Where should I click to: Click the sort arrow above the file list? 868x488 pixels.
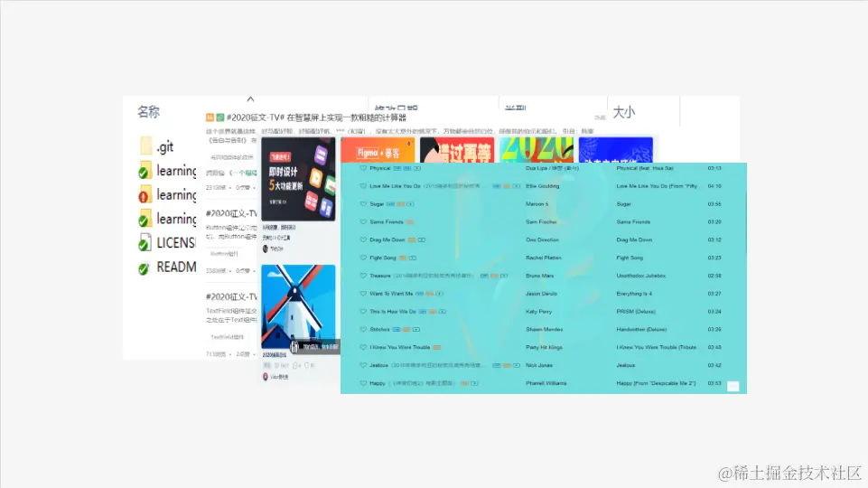tap(250, 99)
